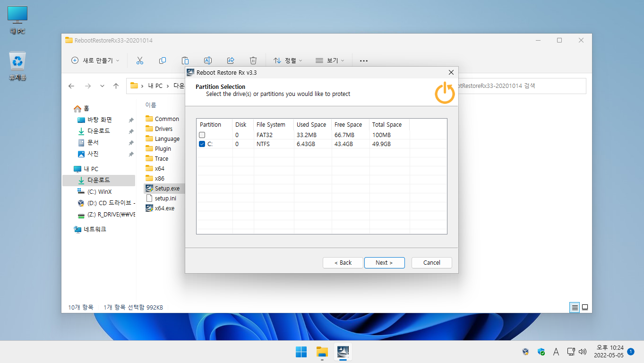Click the File System column header
The image size is (644, 363).
[274, 125]
